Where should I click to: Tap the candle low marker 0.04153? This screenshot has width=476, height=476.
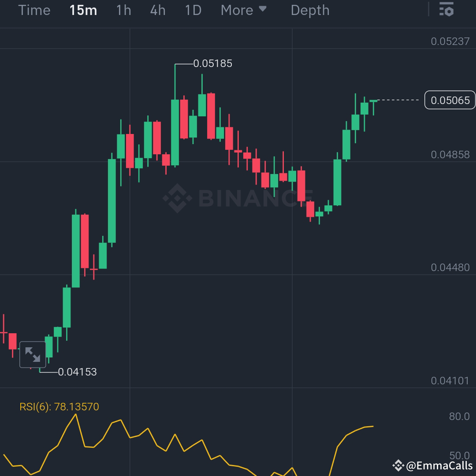78,372
